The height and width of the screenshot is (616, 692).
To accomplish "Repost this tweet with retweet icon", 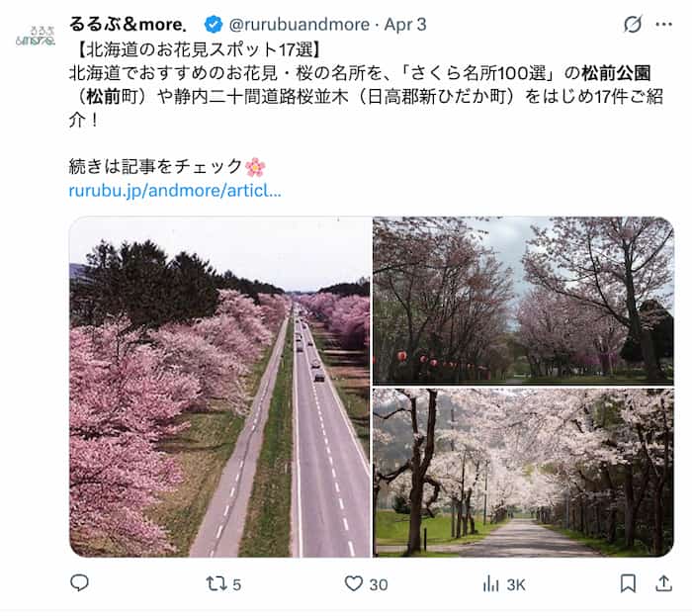I will pyautogui.click(x=216, y=583).
